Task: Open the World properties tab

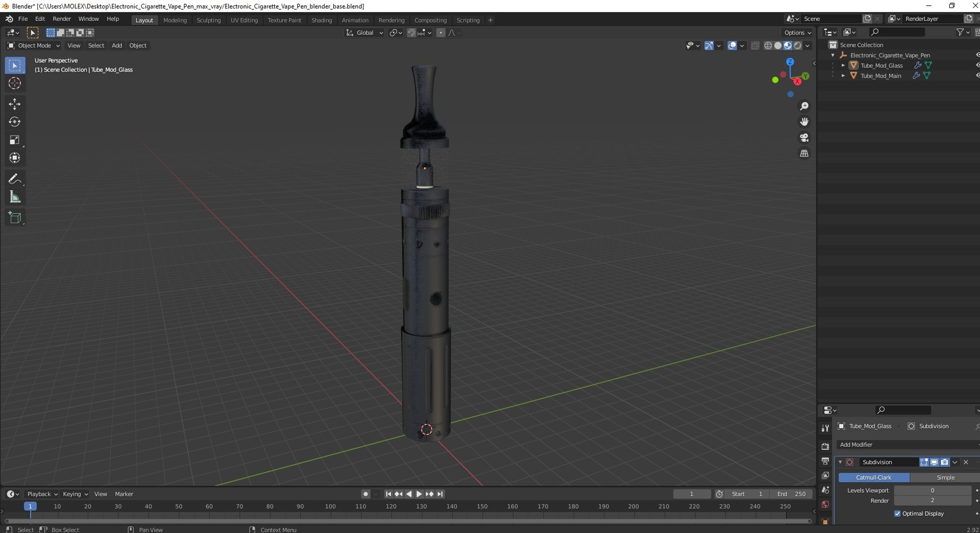Action: click(825, 504)
